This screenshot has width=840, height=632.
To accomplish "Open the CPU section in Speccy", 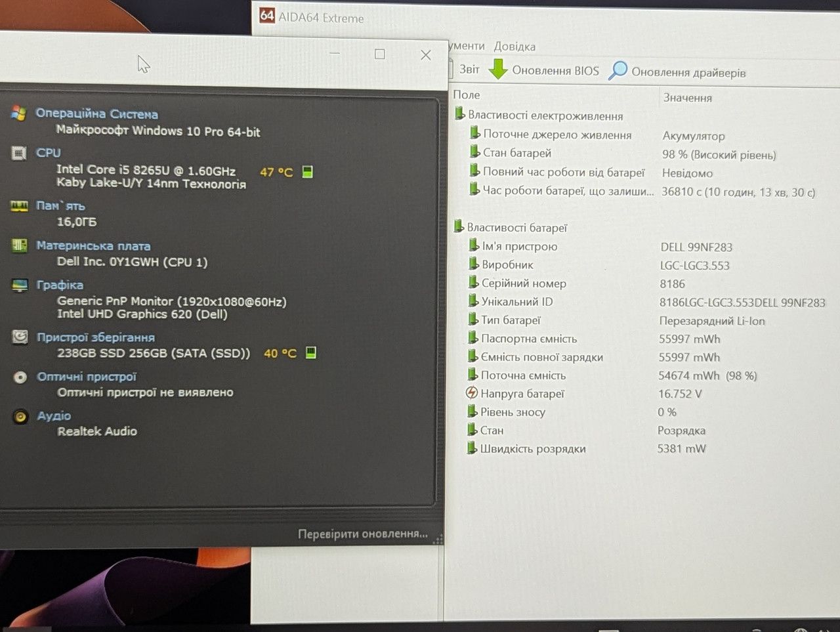I will [48, 153].
